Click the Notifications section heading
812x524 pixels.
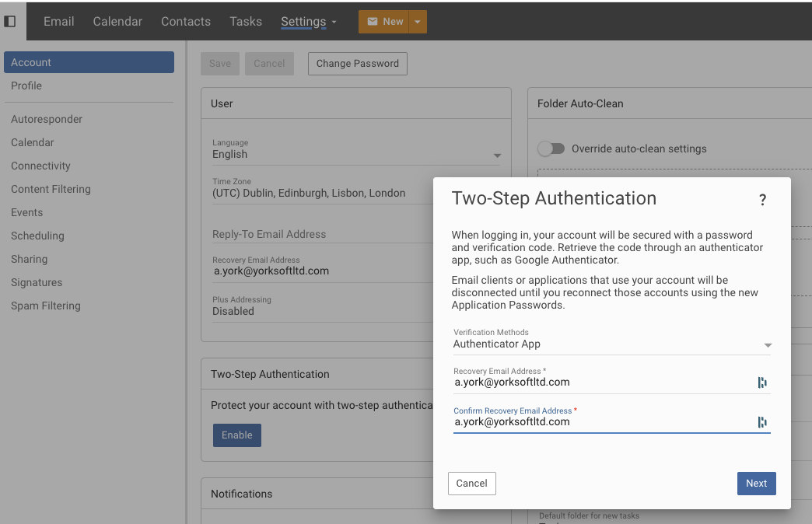pyautogui.click(x=241, y=494)
